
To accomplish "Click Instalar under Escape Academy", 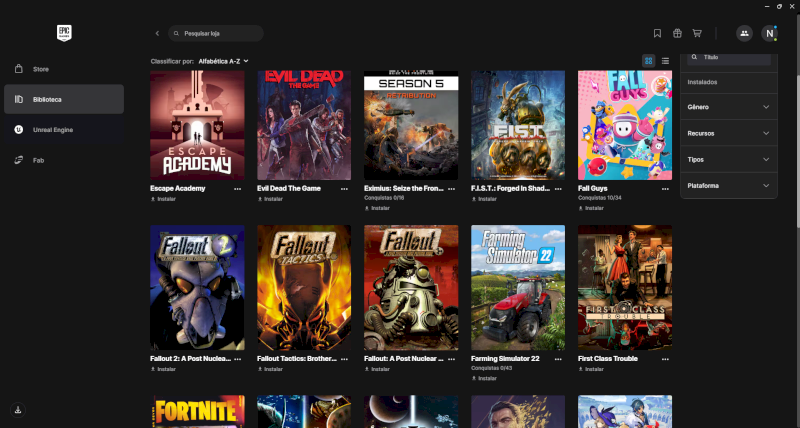I will [x=165, y=199].
